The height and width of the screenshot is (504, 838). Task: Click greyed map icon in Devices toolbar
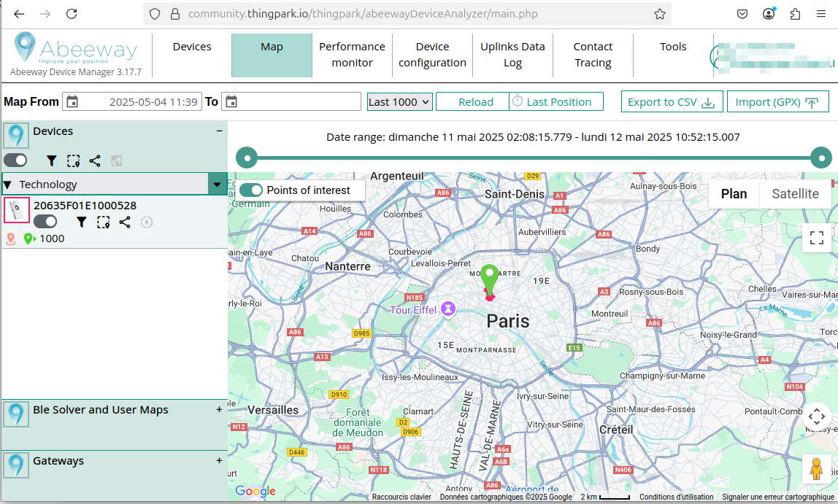(117, 160)
